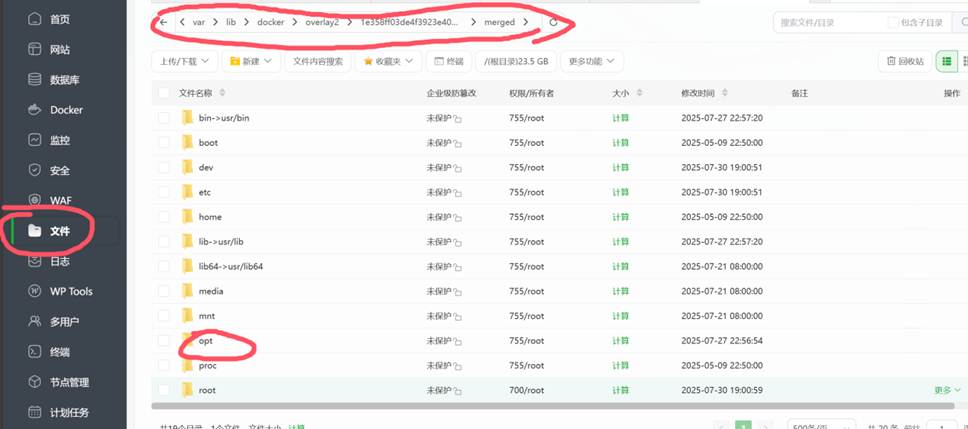968x429 pixels.
Task: Open WP Tools from the sidebar
Action: click(70, 291)
